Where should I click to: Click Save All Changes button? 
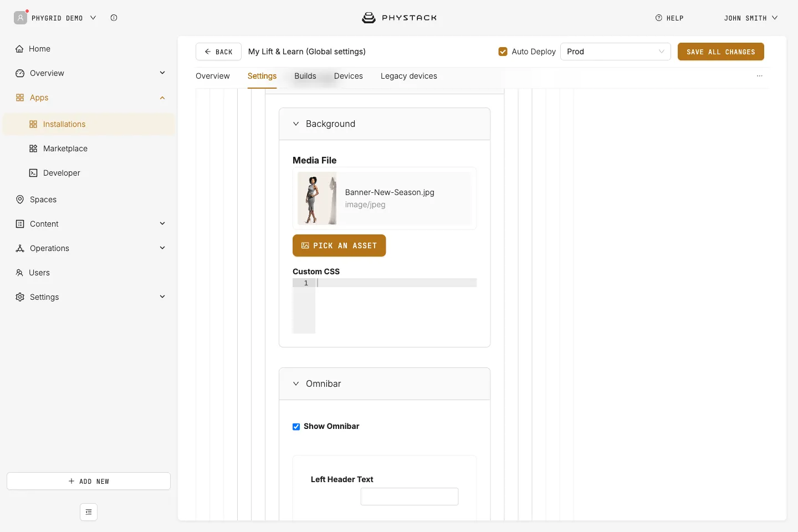pyautogui.click(x=721, y=52)
